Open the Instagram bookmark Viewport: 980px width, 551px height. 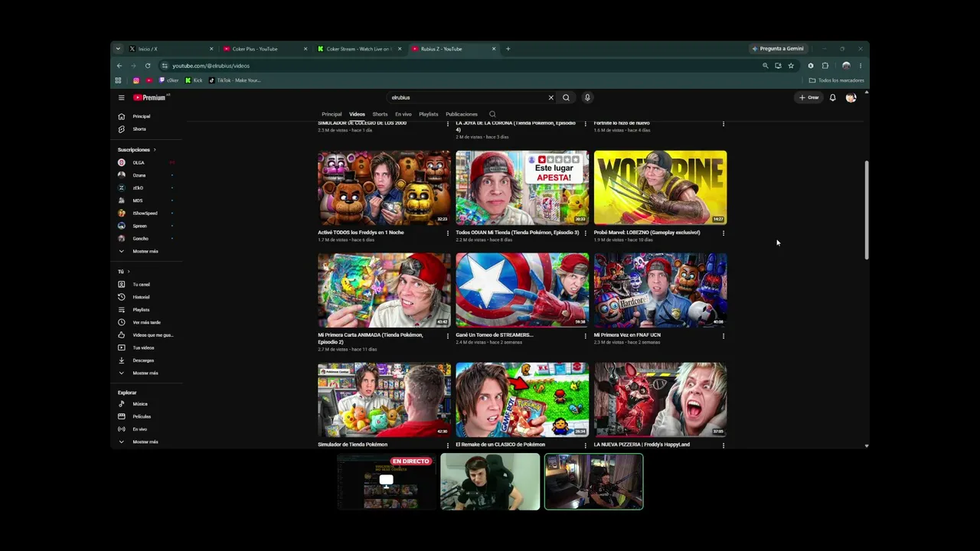pyautogui.click(x=136, y=80)
